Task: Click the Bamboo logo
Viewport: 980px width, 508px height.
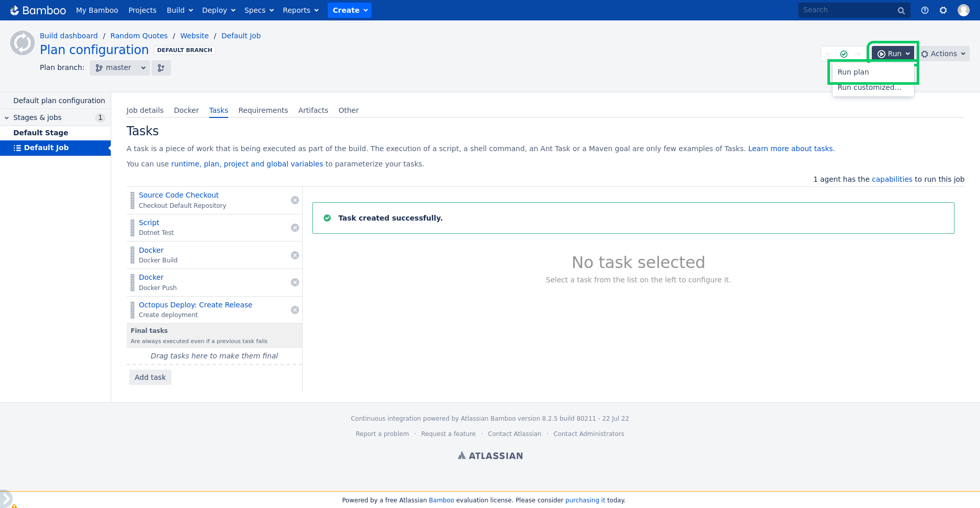Action: 38,10
